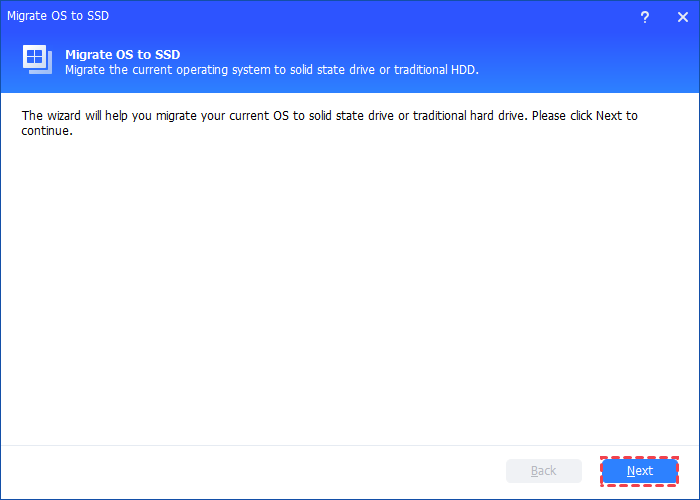700x500 pixels.
Task: Click the Migrate OS windows logo icon
Action: coord(38,59)
